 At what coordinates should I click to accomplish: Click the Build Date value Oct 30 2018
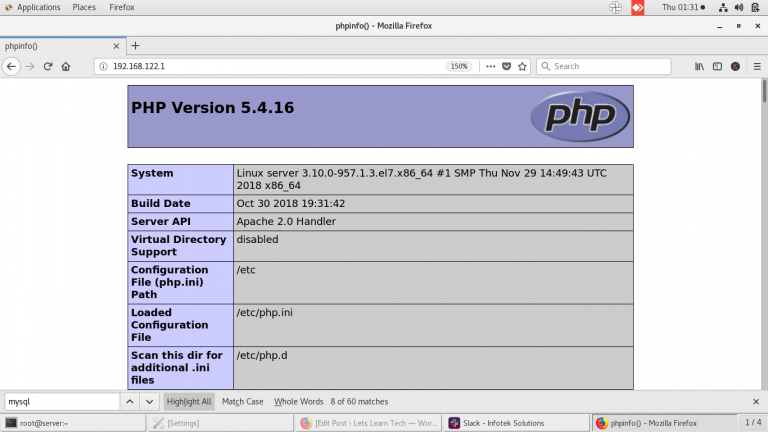tap(291, 203)
